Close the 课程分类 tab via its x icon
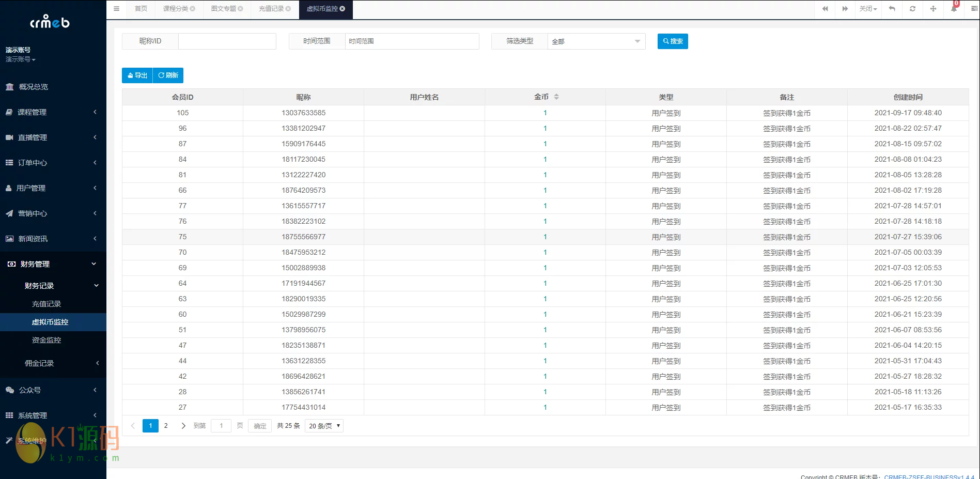Screen dimensions: 980x479 click(x=193, y=9)
